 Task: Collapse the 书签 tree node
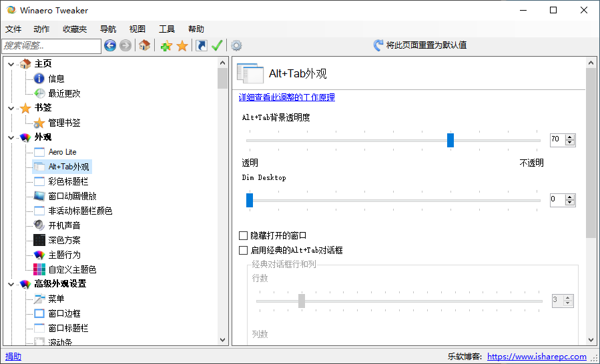pos(11,108)
